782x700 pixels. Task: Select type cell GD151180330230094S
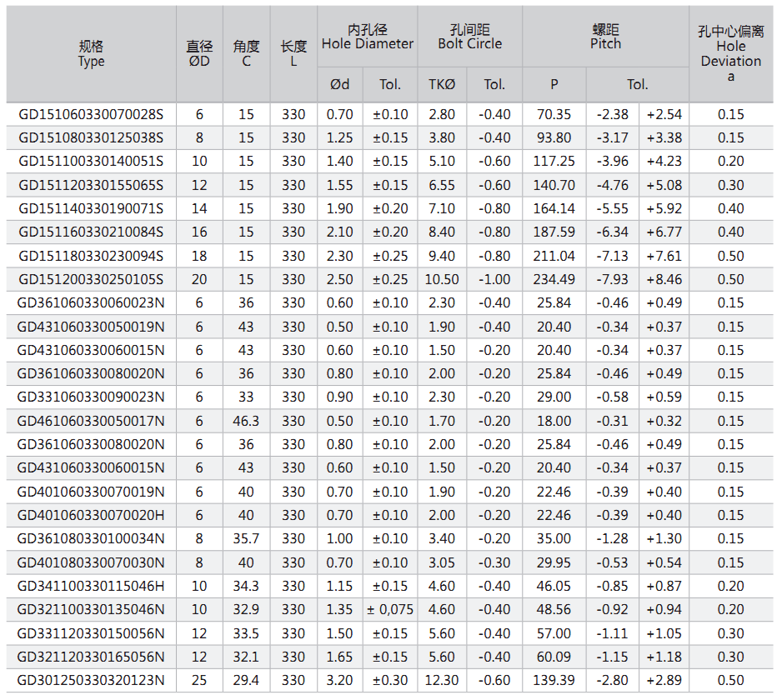click(x=91, y=257)
